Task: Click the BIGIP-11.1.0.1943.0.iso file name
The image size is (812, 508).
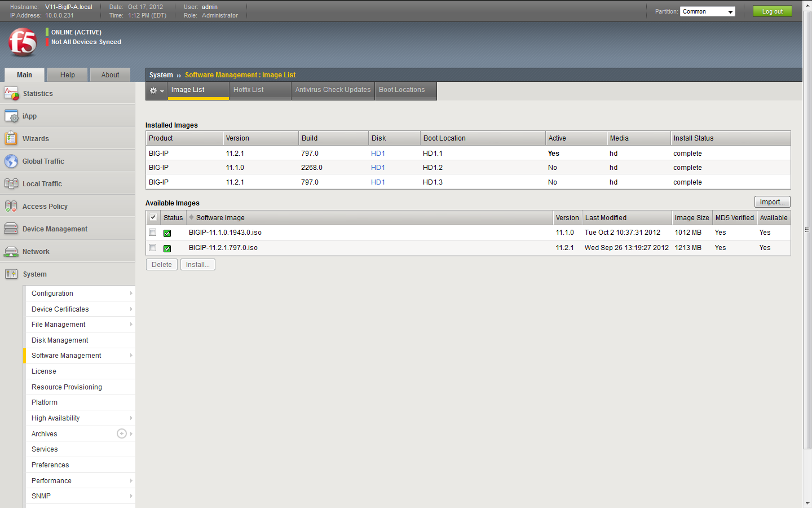Action: 225,233
